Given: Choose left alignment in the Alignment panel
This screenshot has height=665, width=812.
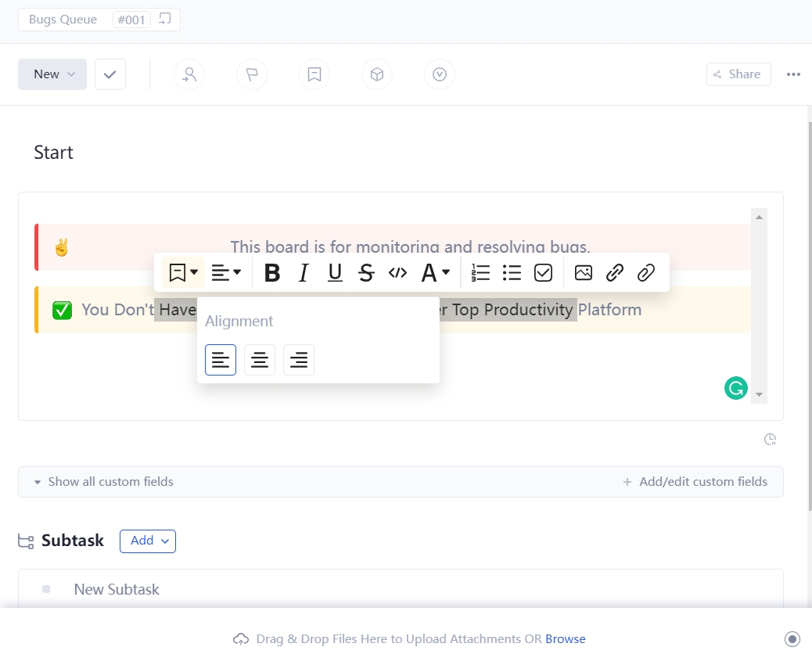Looking at the screenshot, I should click(220, 359).
